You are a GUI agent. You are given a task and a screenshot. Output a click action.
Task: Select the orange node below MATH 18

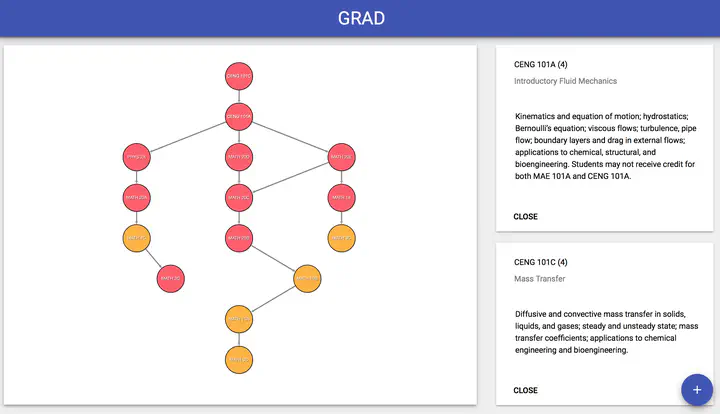click(x=341, y=238)
